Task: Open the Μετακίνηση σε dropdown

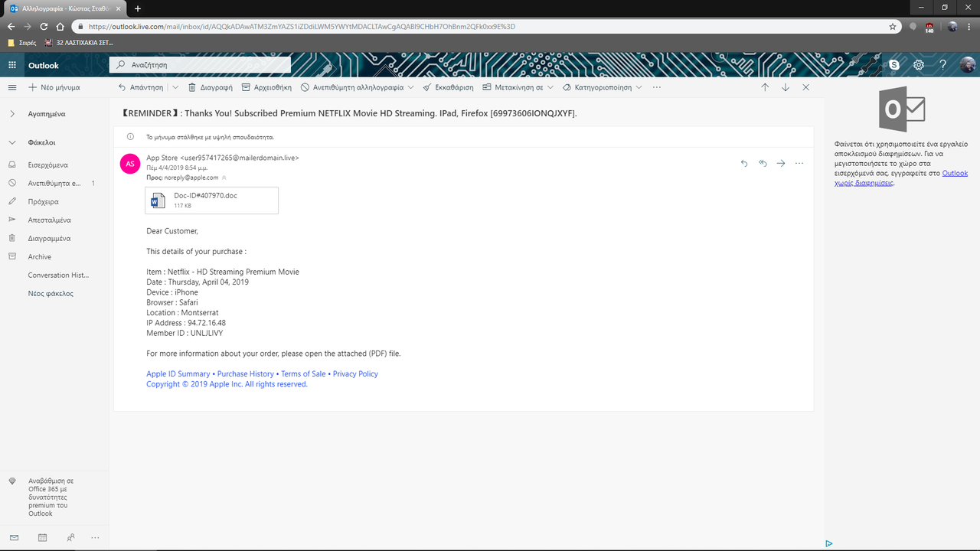Action: click(518, 87)
